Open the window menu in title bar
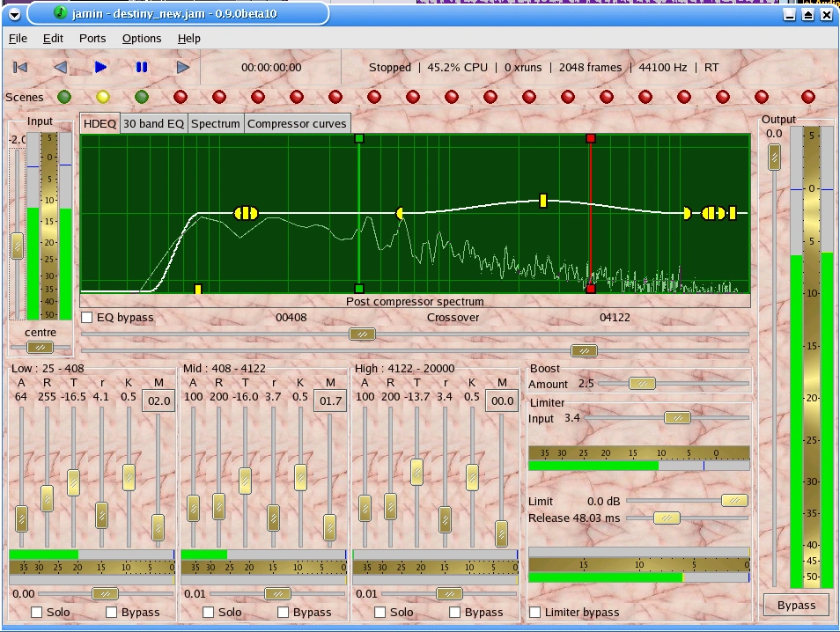 (x=13, y=14)
